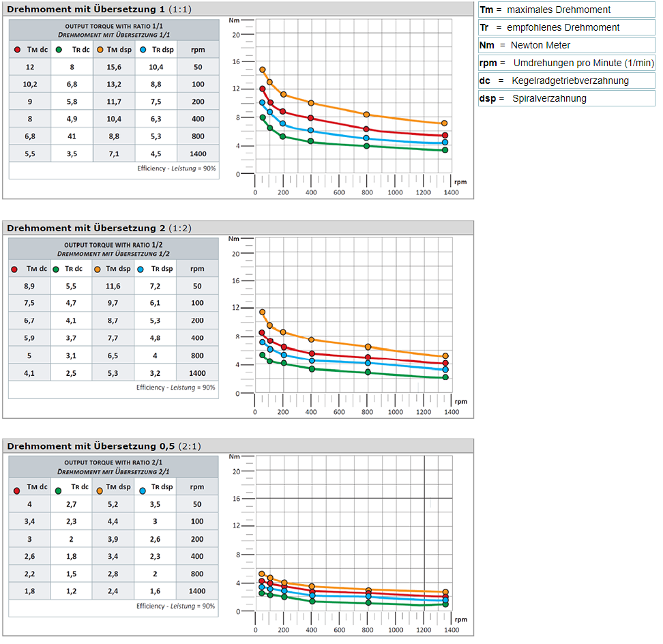Click the orange dot beside TM dsp in ratio 1/2 table
Image resolution: width=663 pixels, height=644 pixels.
click(x=98, y=269)
